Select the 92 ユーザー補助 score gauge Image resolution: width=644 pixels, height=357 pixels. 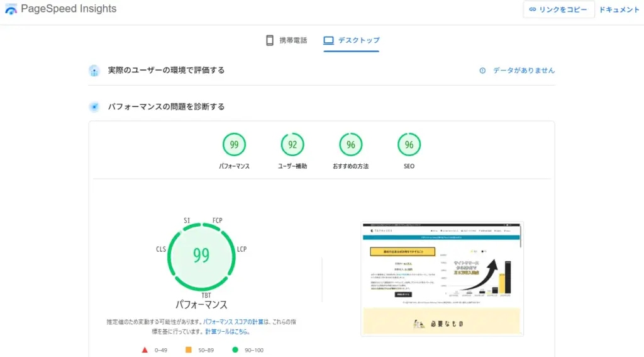292,144
